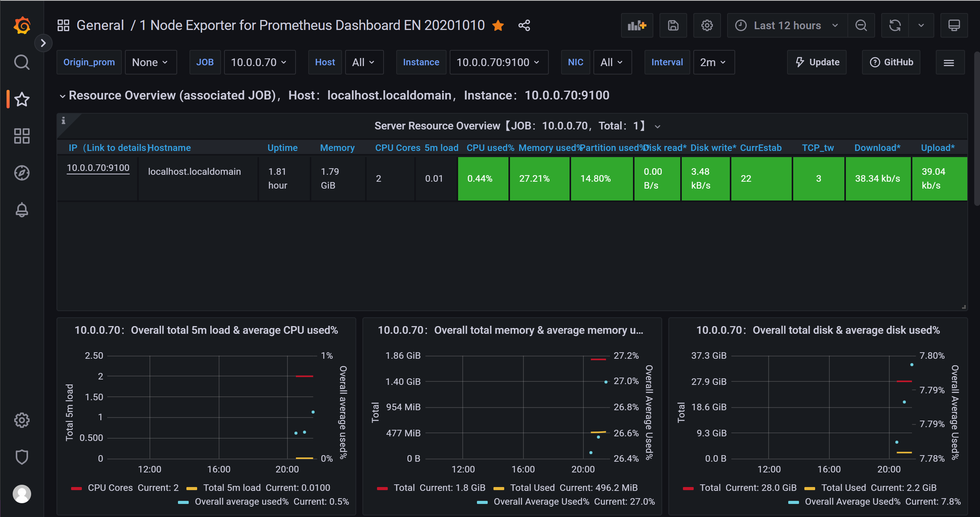Image resolution: width=980 pixels, height=517 pixels.
Task: Open total disk panel title menu
Action: tap(818, 330)
